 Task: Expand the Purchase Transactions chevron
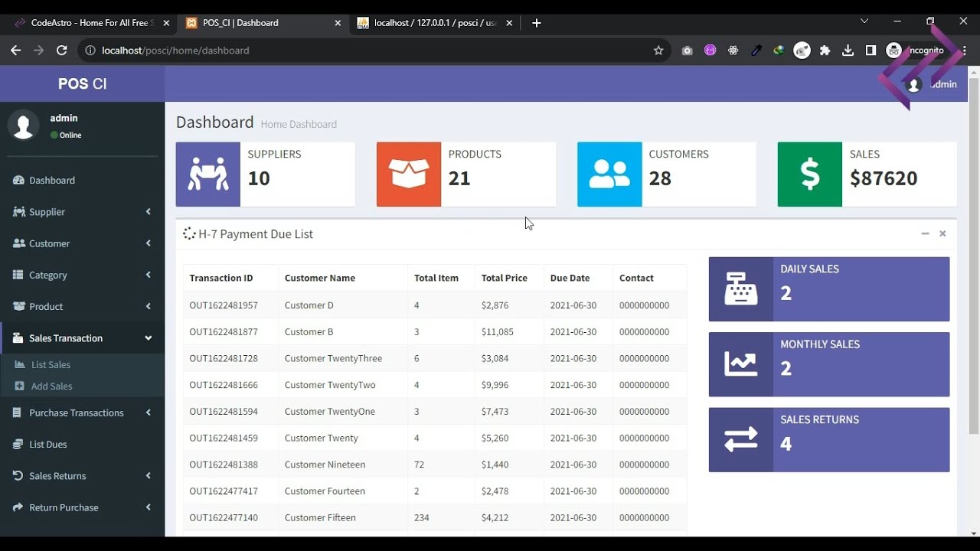[149, 412]
